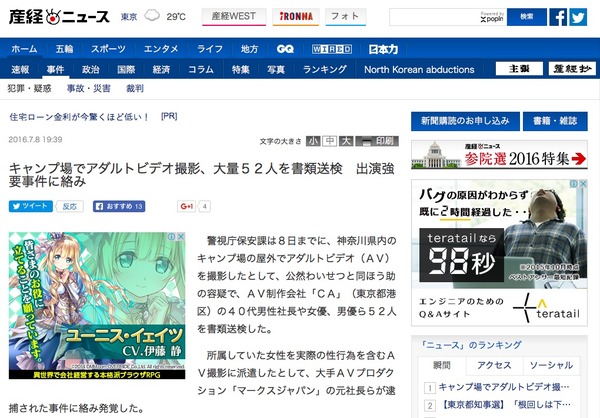Open the 犯罪・疑惑 category link

click(x=29, y=88)
